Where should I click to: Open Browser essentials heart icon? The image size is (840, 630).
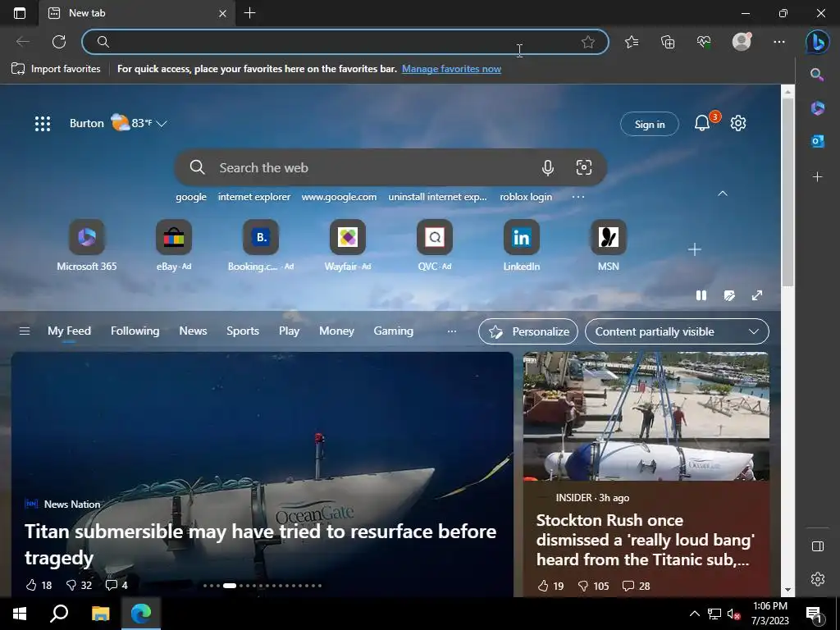point(704,42)
